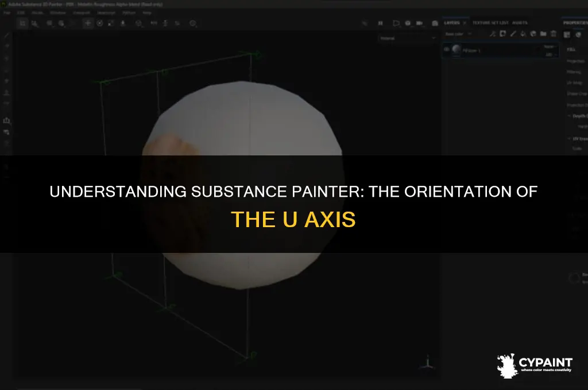Select the Clone tool in sidebar
The height and width of the screenshot is (390, 588).
tap(6, 92)
